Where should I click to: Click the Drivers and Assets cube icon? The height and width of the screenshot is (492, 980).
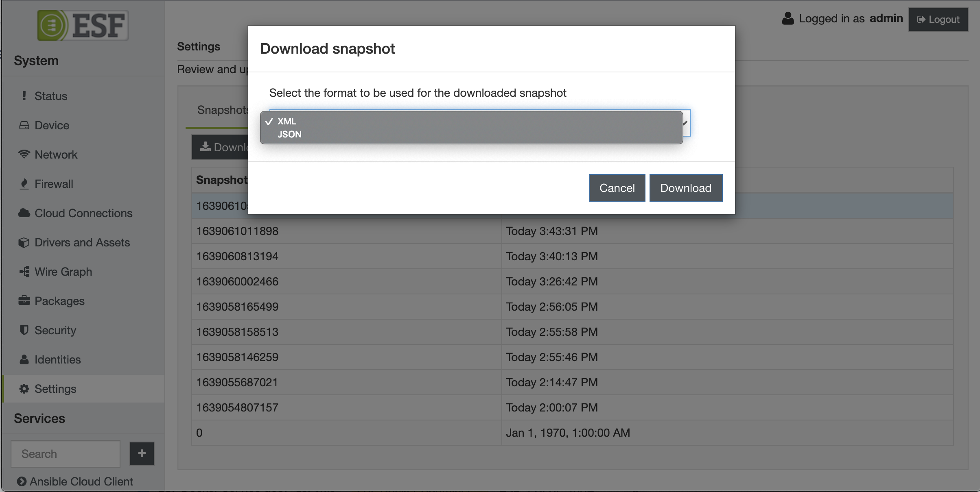[x=24, y=242]
